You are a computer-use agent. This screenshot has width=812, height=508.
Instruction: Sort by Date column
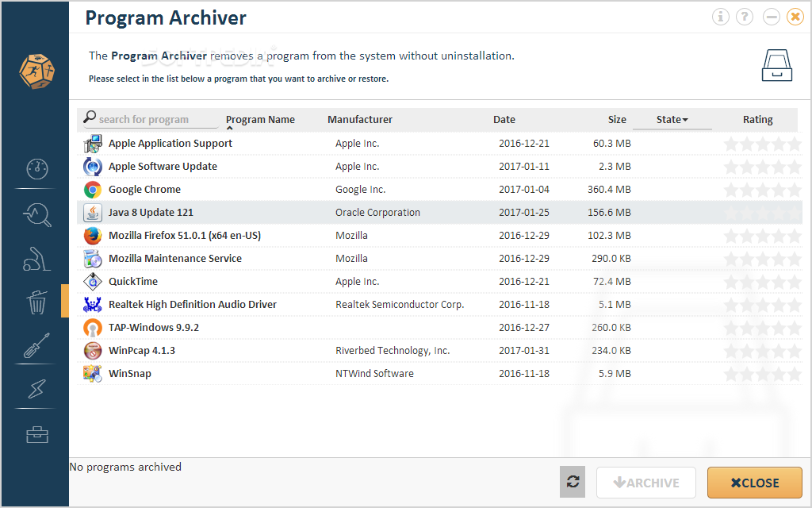[x=504, y=119]
